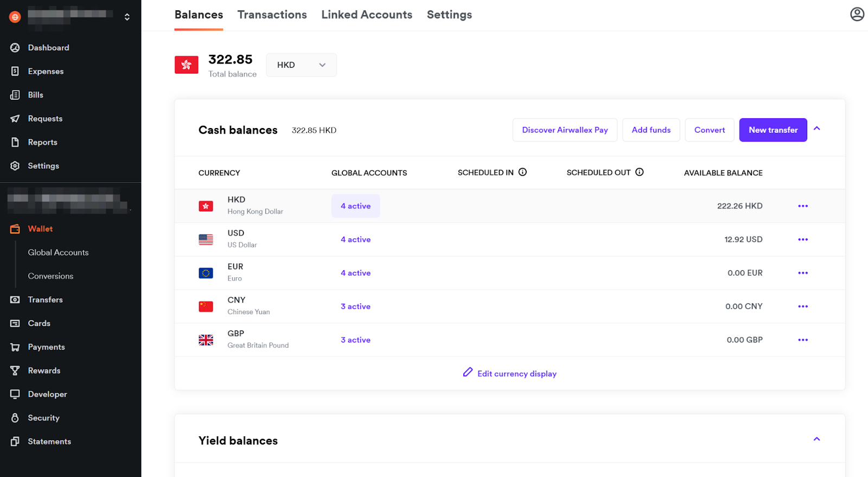The height and width of the screenshot is (477, 868).
Task: Click the pencil icon for Edit currency display
Action: (x=468, y=372)
